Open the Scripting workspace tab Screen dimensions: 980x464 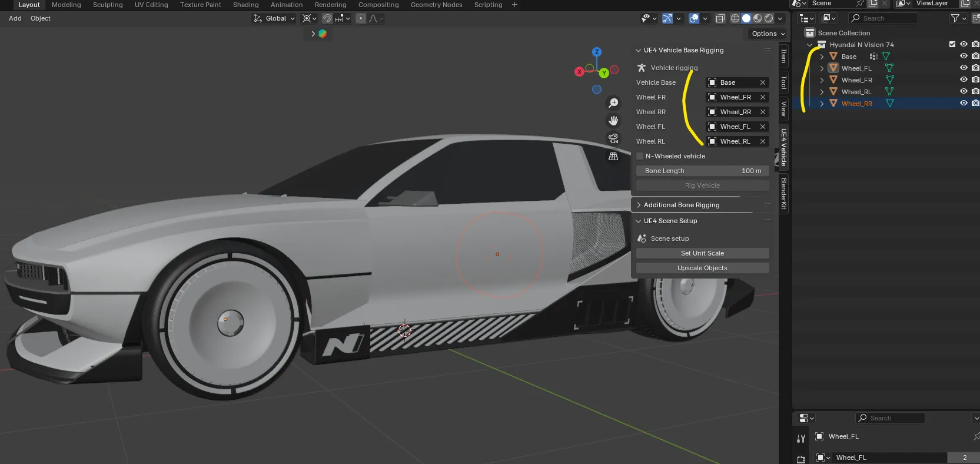tap(488, 5)
